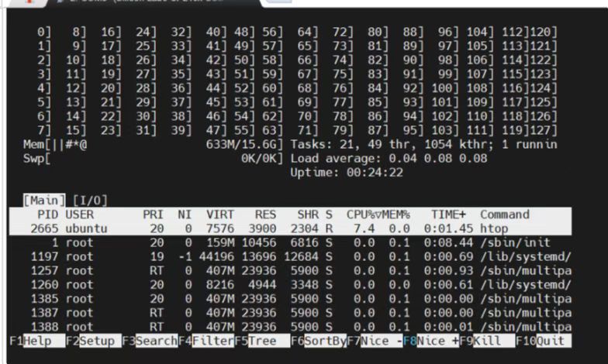Select process 1197 /lib/systemd row
The width and height of the screenshot is (608, 364).
(x=290, y=257)
